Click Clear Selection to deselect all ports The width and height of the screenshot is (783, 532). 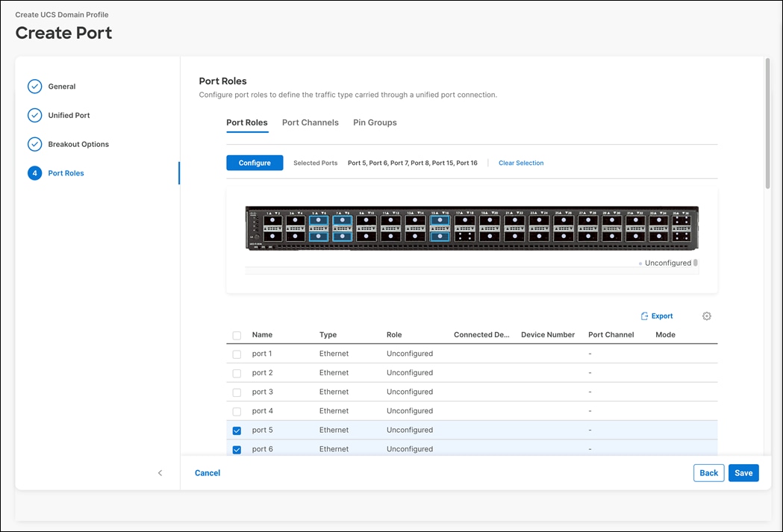pos(520,163)
